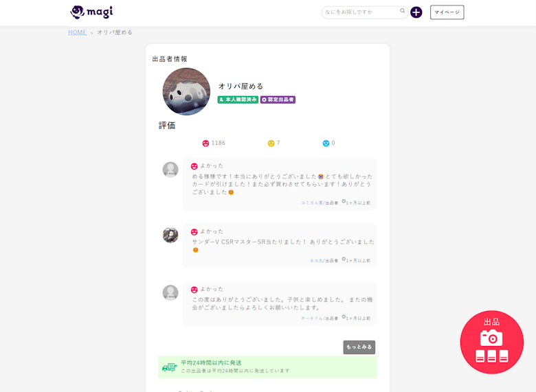Screen dimensions: 536x392
Task: Click the よかった face icon in ネコ丸 review
Action: coord(194,232)
